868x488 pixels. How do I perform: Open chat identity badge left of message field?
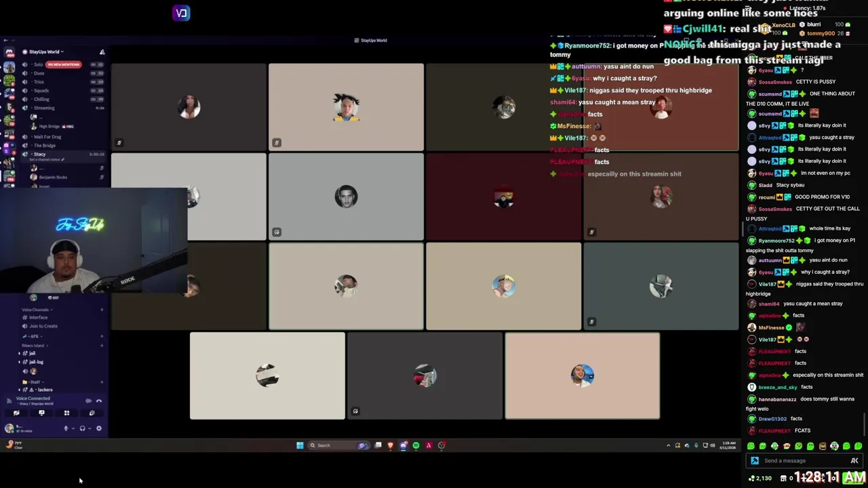(x=755, y=461)
